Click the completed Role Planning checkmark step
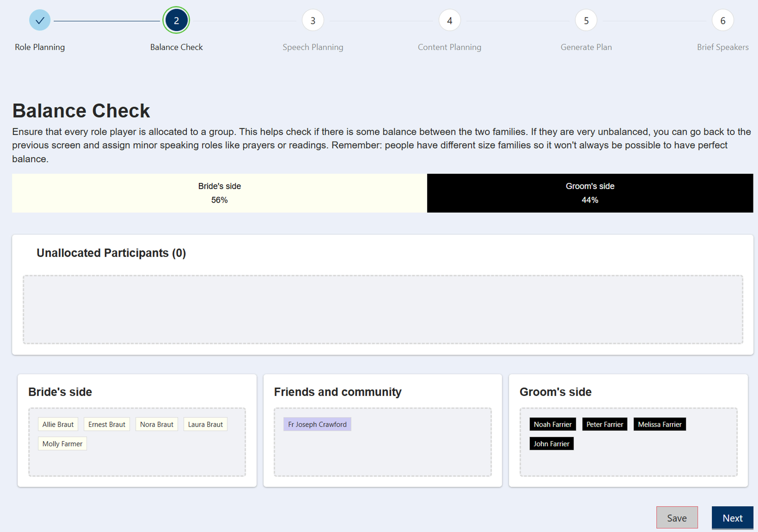The width and height of the screenshot is (758, 532). coord(40,21)
